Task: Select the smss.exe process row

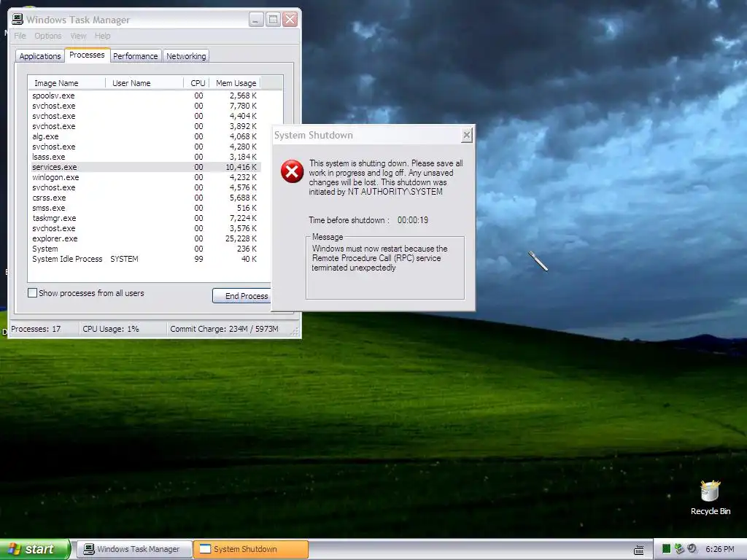Action: tap(145, 208)
